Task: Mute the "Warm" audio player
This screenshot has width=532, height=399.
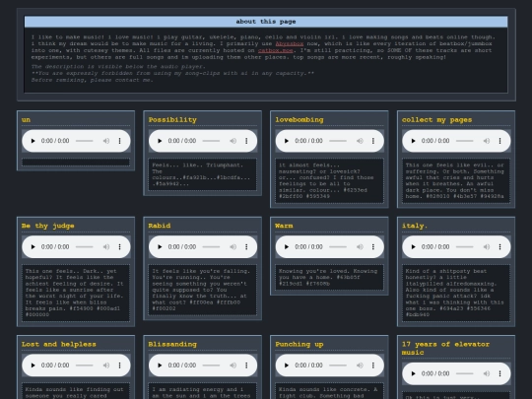Action: click(360, 246)
